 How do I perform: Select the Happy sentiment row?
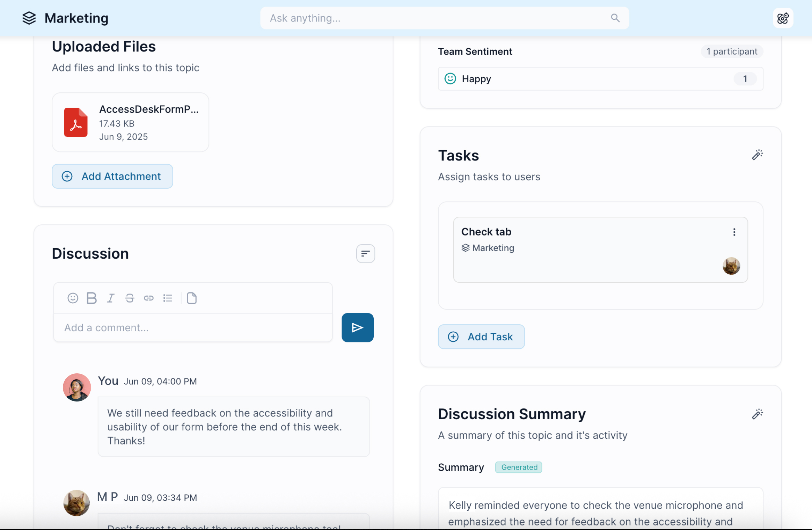(600, 79)
